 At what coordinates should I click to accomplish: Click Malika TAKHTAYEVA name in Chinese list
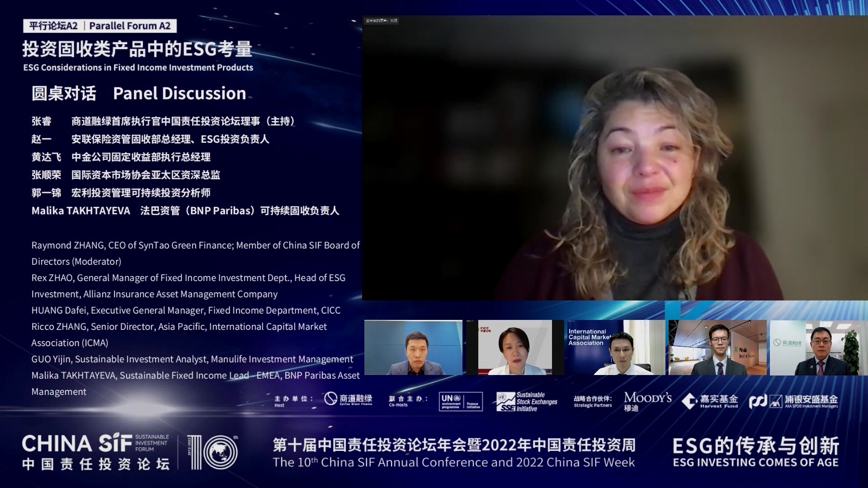coord(81,211)
